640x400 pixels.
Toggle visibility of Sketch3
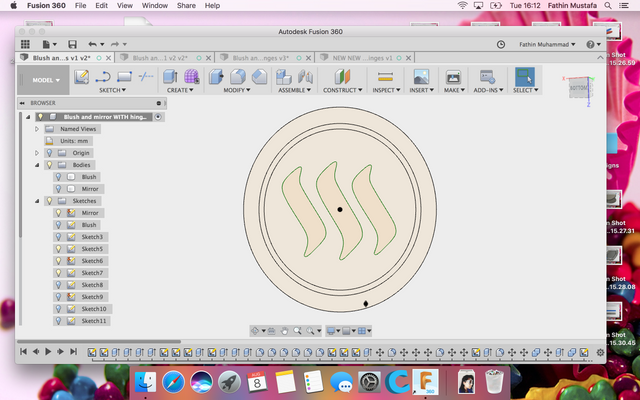pyautogui.click(x=58, y=237)
